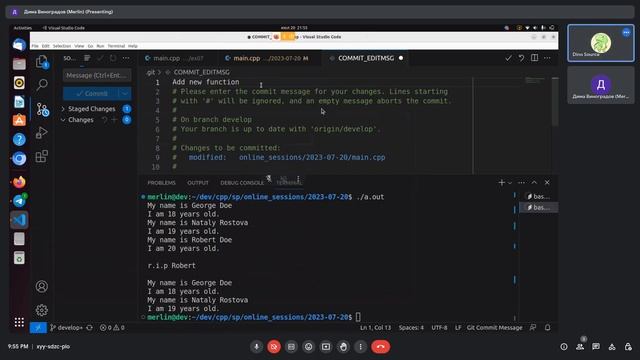Discard the commit message in the editor toolbar
640x360 pixels.
521,58
